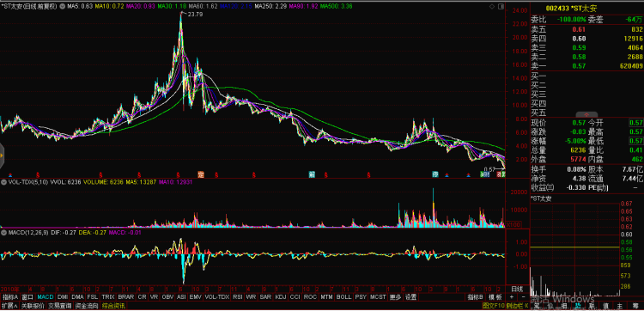Click the orange arrow handle on the left edge

click(x=2, y=155)
